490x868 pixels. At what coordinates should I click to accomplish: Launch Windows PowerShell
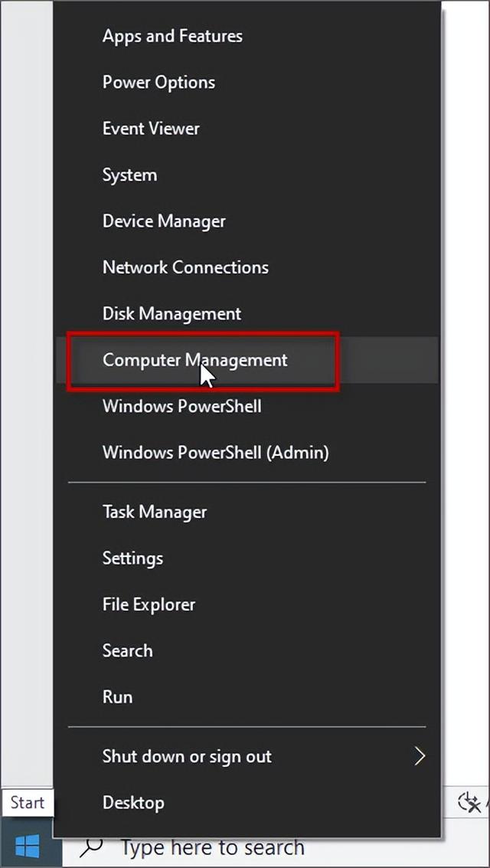(247, 406)
